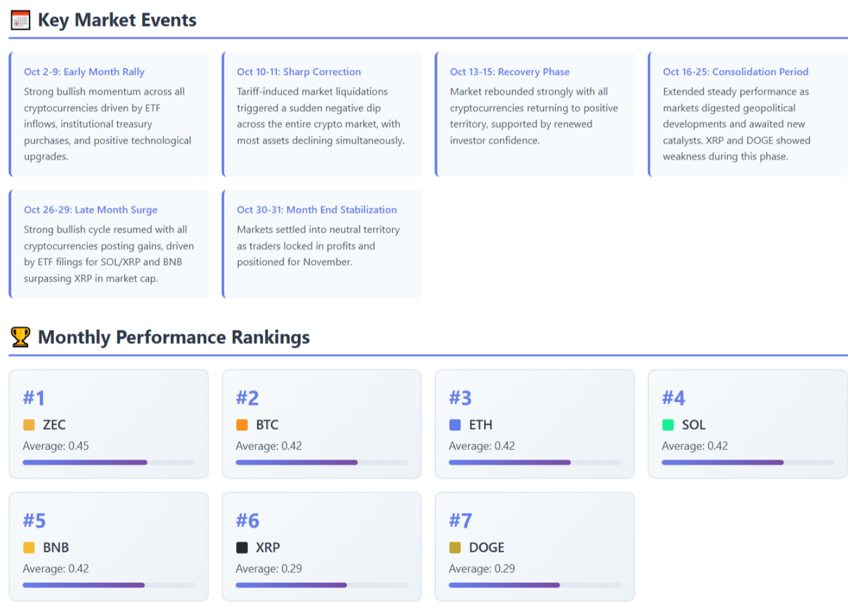Click the Oct 13-15: Recovery Phase title
860x616 pixels.
[509, 72]
